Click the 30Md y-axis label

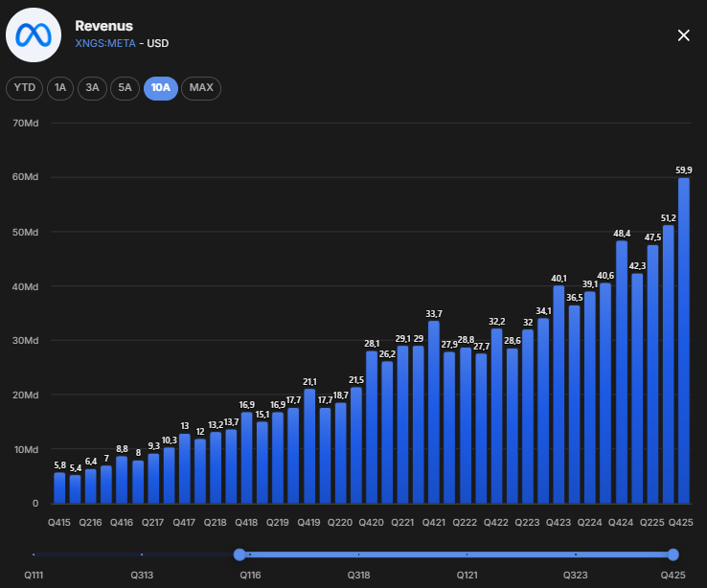click(26, 341)
